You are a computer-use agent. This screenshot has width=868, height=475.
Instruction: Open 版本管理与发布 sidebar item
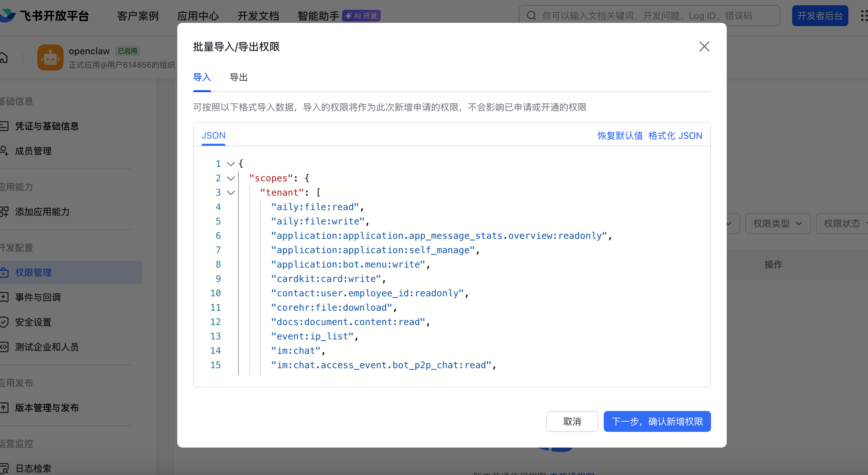click(47, 408)
